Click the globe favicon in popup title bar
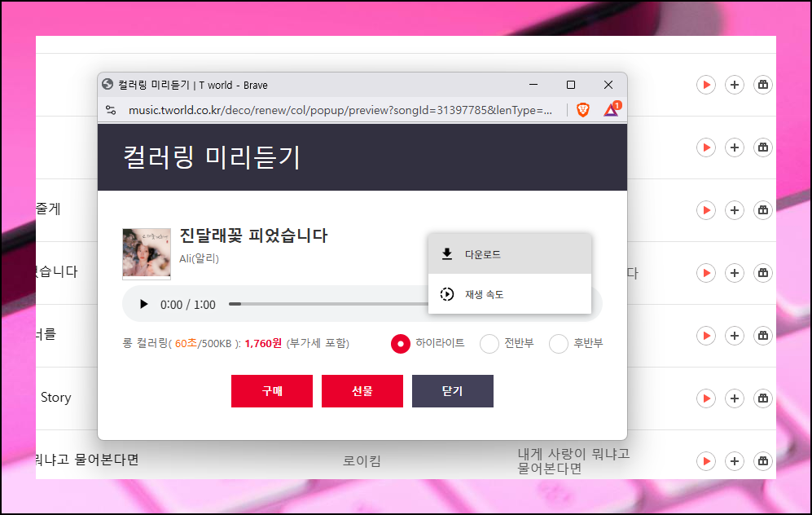The image size is (812, 515). coord(108,85)
